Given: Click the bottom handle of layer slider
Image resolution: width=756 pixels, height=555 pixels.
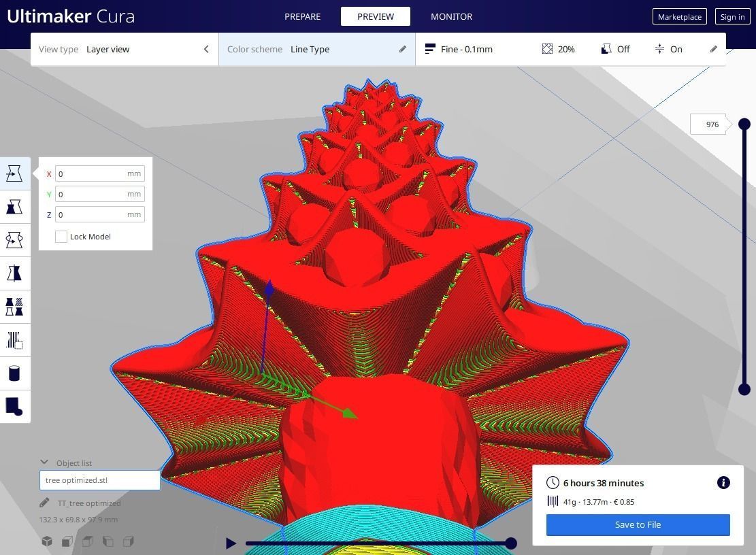Looking at the screenshot, I should click(x=744, y=389).
